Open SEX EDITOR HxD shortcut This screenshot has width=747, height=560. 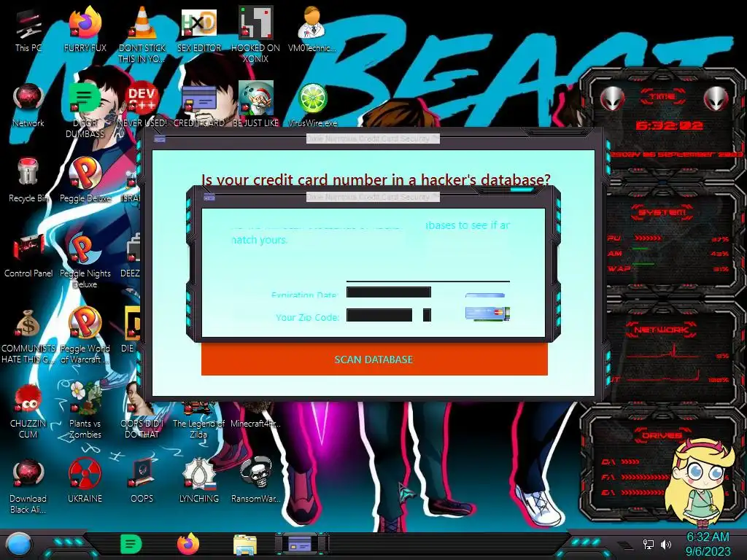point(199,31)
